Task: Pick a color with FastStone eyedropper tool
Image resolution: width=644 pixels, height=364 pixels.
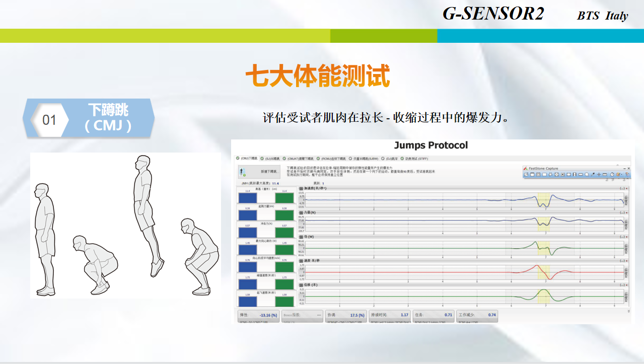Action: tap(594, 175)
